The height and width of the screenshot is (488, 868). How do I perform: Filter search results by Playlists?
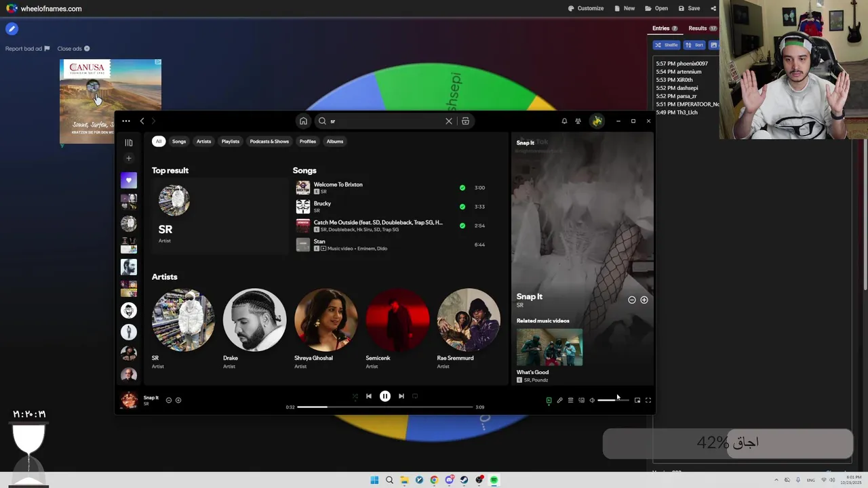click(231, 142)
